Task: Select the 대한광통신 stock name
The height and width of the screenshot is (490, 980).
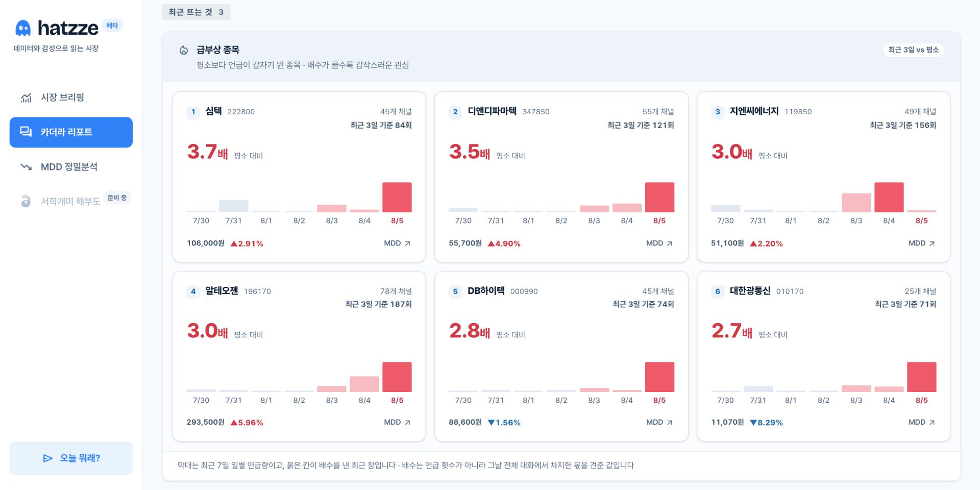Action: pos(750,291)
